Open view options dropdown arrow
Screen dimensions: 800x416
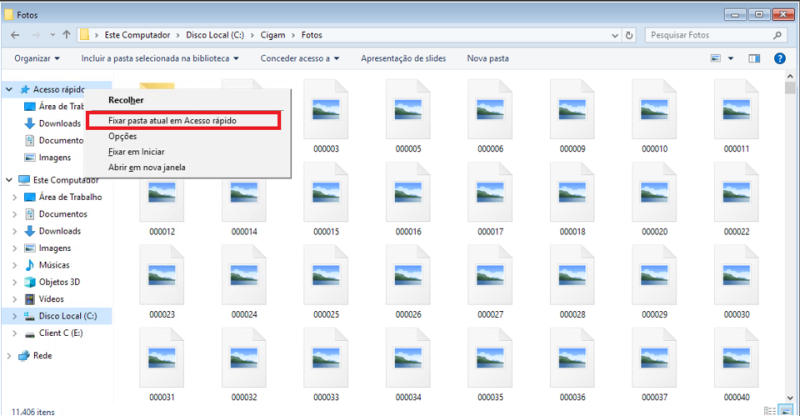[x=731, y=58]
